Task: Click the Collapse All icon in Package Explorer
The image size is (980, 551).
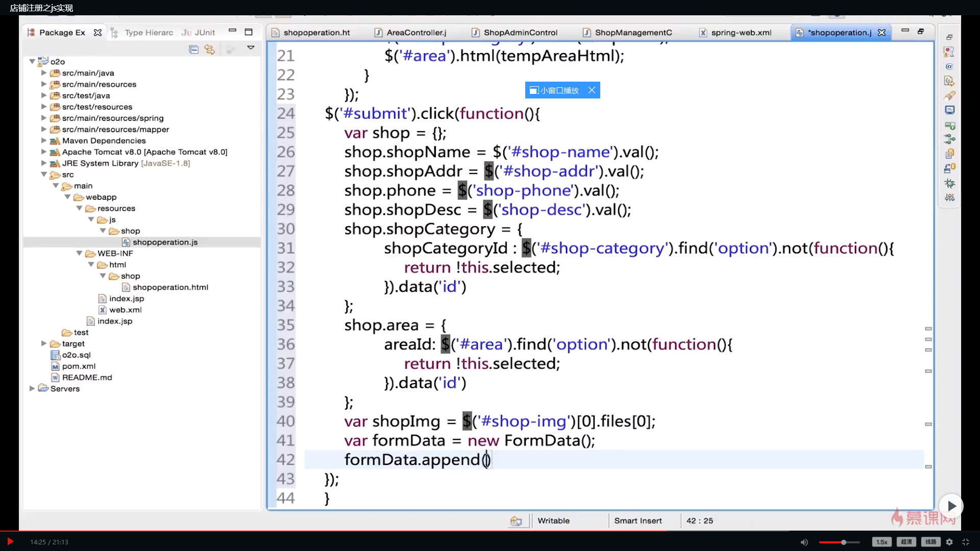Action: coord(193,49)
